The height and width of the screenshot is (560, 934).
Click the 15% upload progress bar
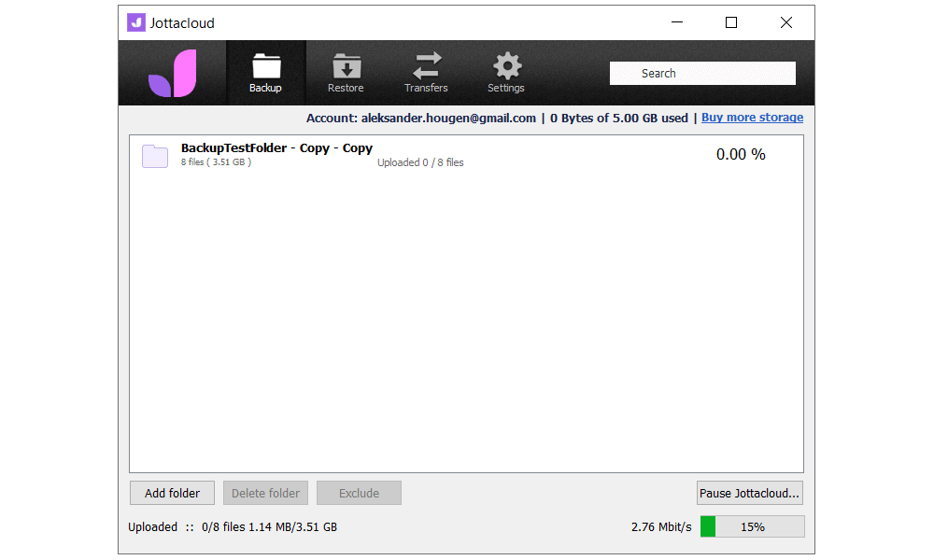click(x=752, y=526)
